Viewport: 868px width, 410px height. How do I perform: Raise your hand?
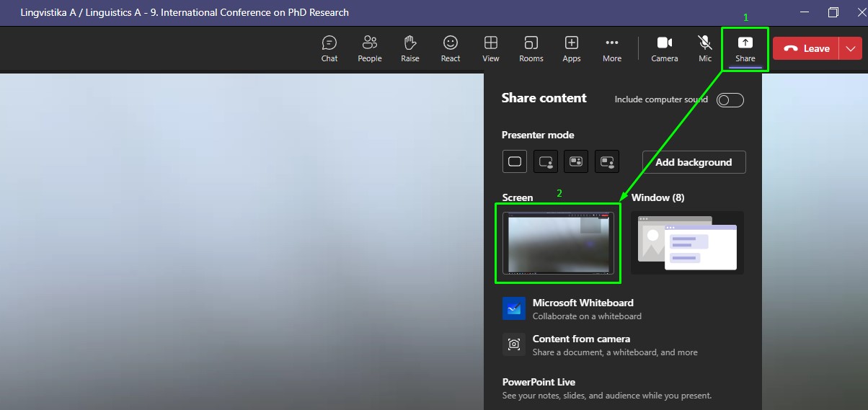(x=410, y=48)
